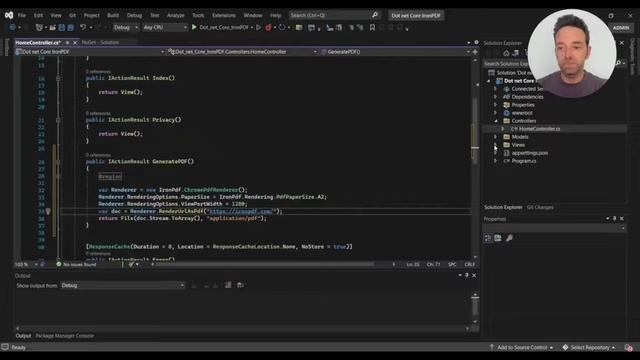Image resolution: width=640 pixels, height=360 pixels.
Task: Click the green Start Debugging play icon
Action: click(194, 27)
